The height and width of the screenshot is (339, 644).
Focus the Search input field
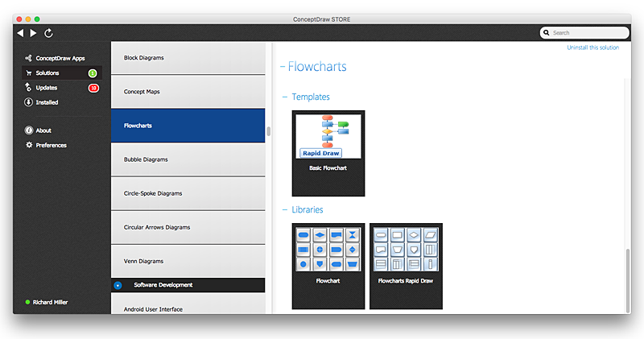(584, 32)
